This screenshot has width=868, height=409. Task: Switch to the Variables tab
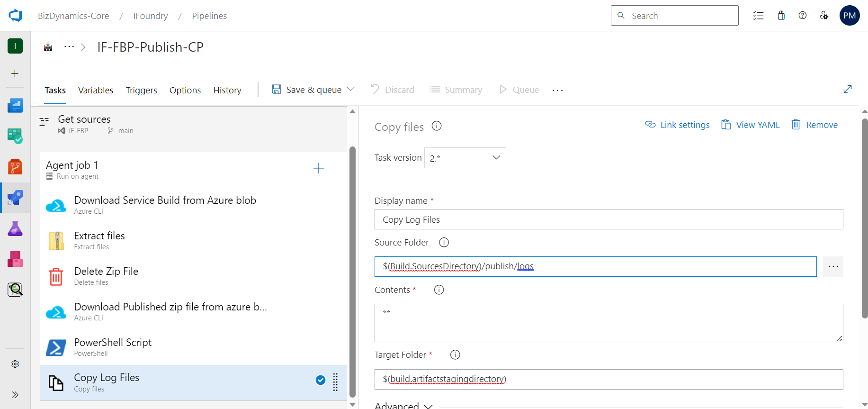[x=96, y=90]
